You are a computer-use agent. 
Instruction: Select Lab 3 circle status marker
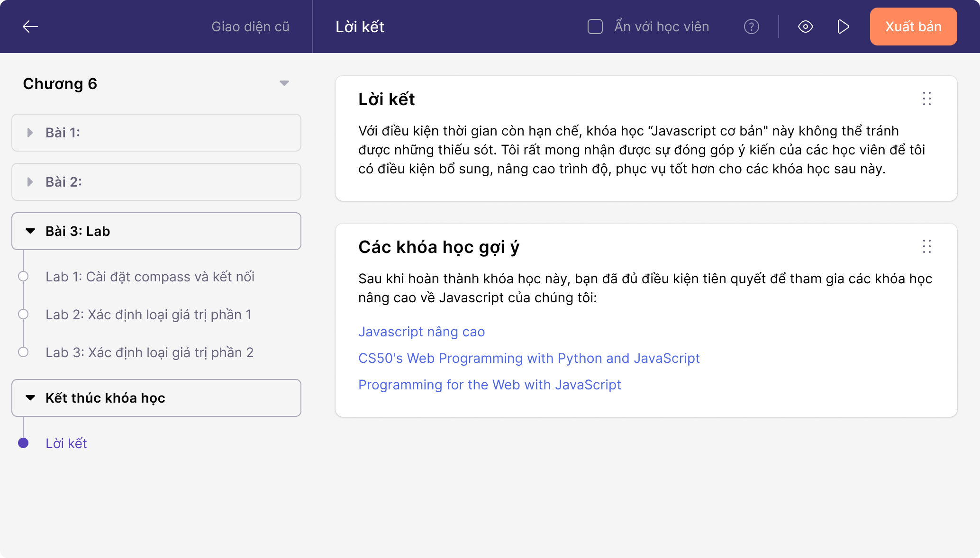point(23,352)
